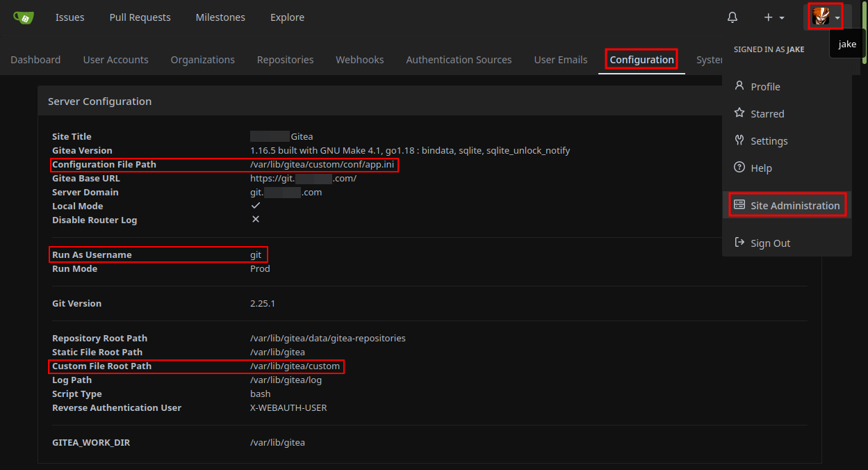Click the Server Configuration panel header
Image resolution: width=868 pixels, height=470 pixels.
click(429, 102)
